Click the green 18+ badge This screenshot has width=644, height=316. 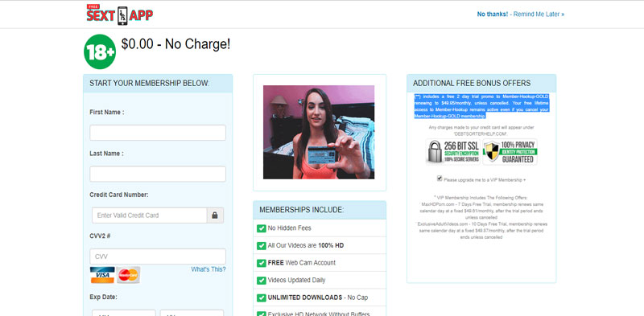click(100, 51)
